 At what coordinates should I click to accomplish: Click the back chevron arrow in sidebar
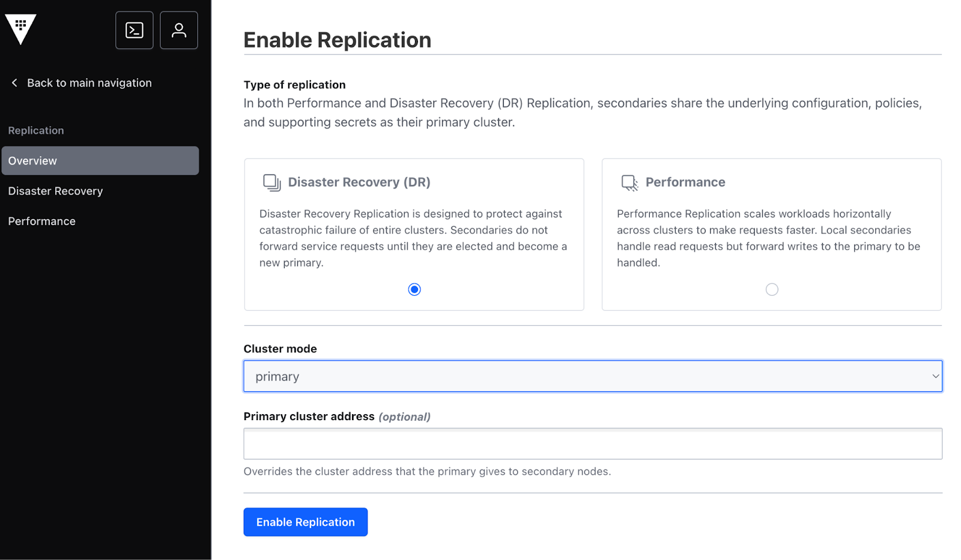pos(14,83)
